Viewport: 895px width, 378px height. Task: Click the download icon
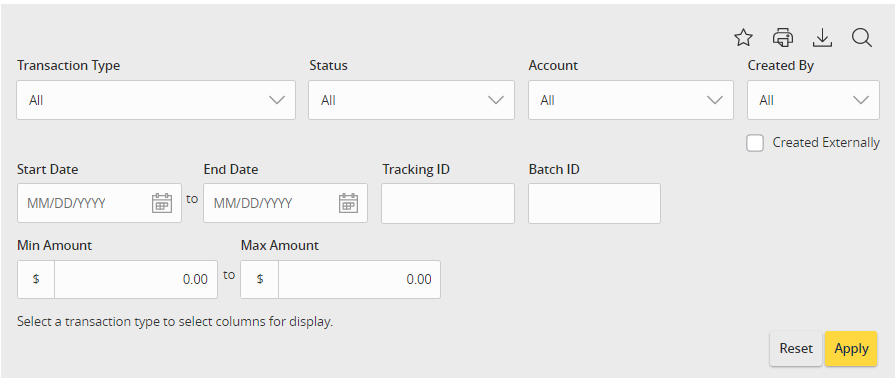[x=822, y=38]
